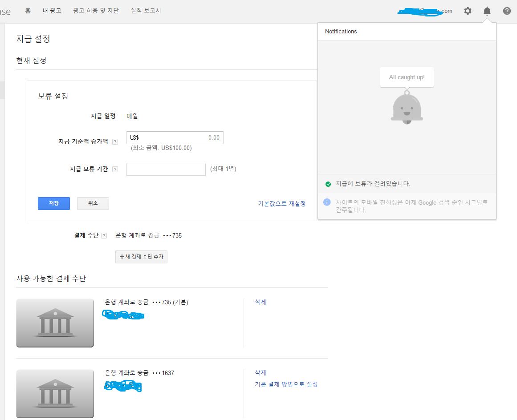This screenshot has height=420, width=517.
Task: Open the 홈 menu item
Action: pyautogui.click(x=28, y=11)
